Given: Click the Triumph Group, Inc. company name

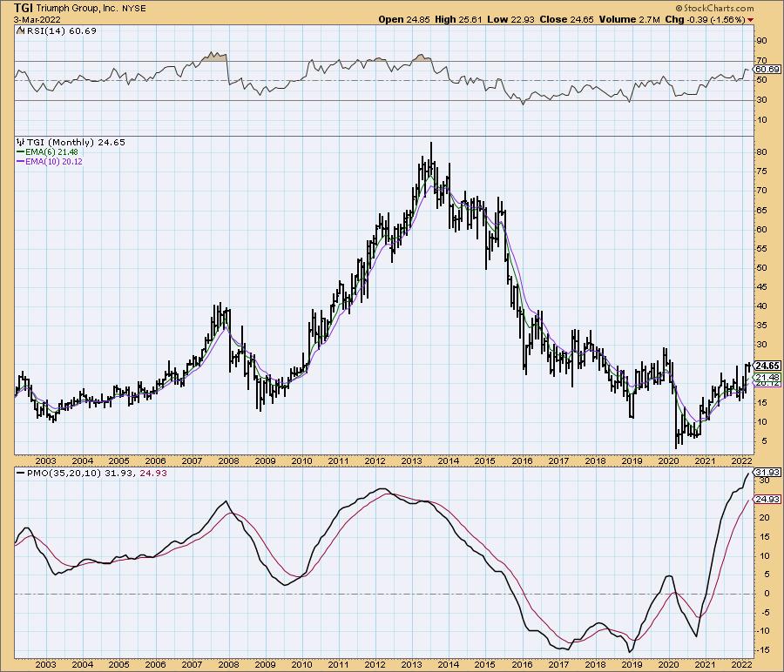Looking at the screenshot, I should [77, 9].
